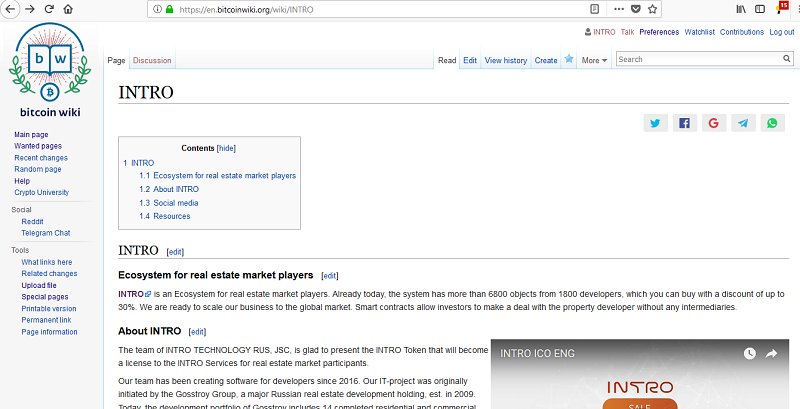Open Watch later clock on video
Viewport: 800px width, 409px height.
(749, 353)
